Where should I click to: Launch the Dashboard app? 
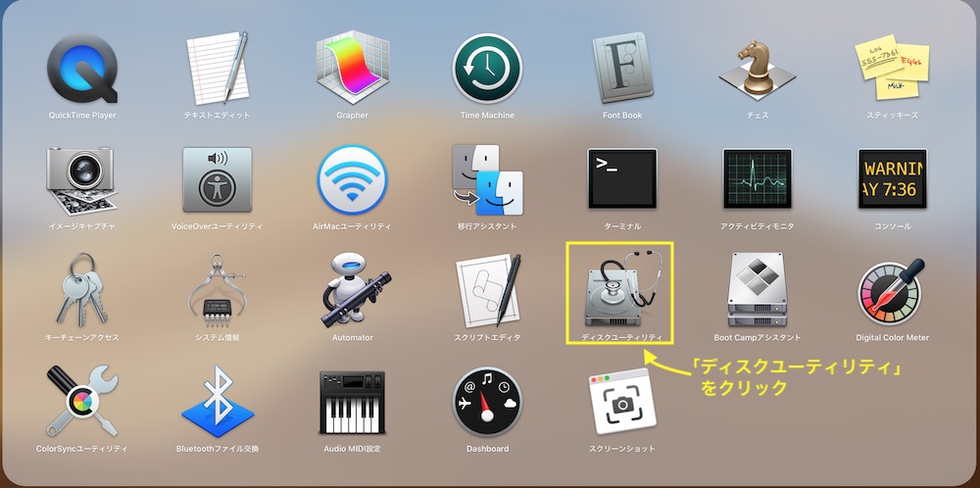(487, 401)
